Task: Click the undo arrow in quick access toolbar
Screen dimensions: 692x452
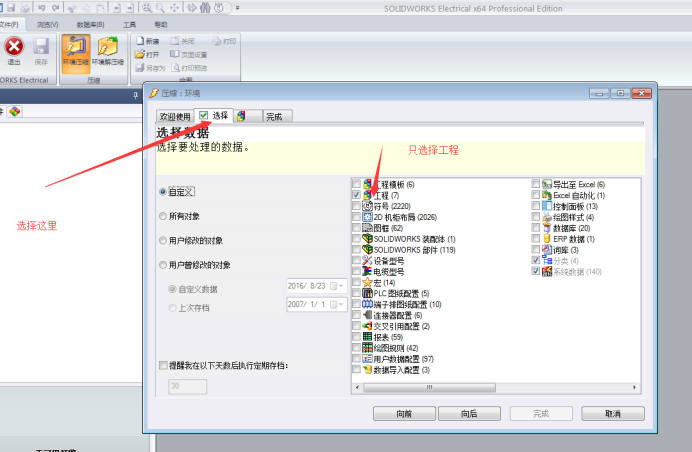Action: tap(41, 8)
